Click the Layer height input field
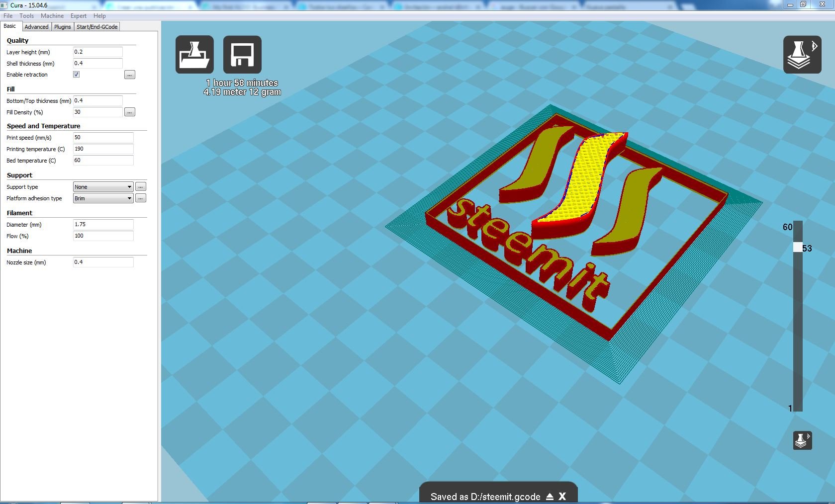Image resolution: width=835 pixels, height=504 pixels. 98,52
